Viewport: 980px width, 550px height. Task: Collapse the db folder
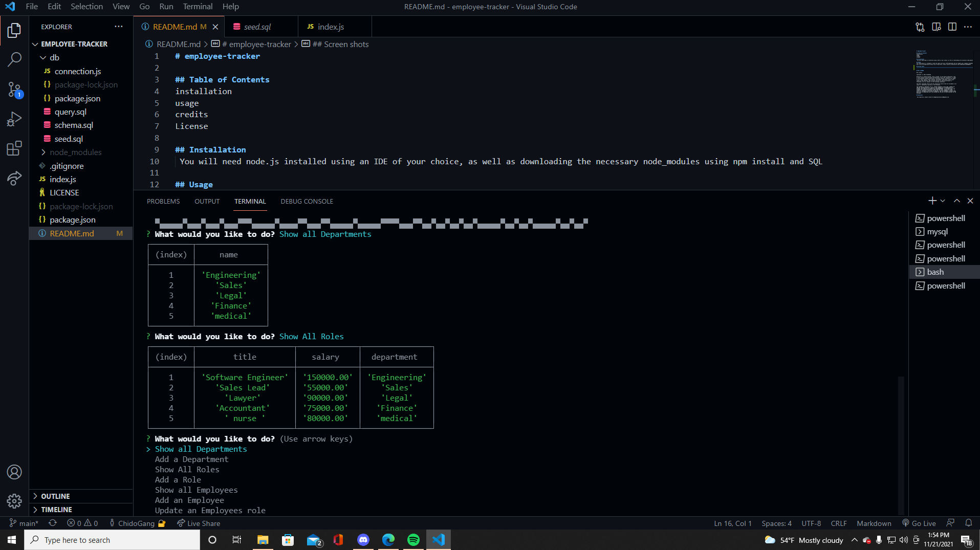pyautogui.click(x=81, y=57)
